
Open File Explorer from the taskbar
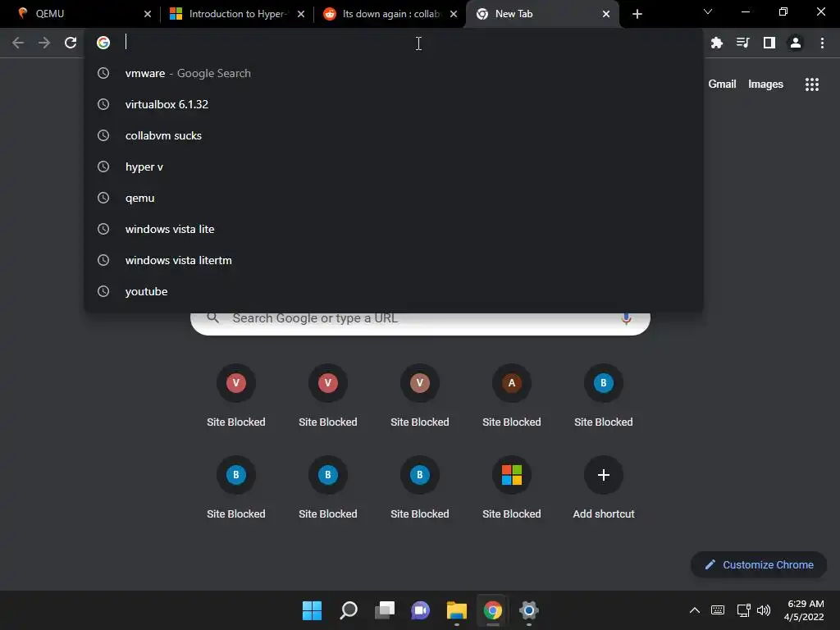coord(456,610)
